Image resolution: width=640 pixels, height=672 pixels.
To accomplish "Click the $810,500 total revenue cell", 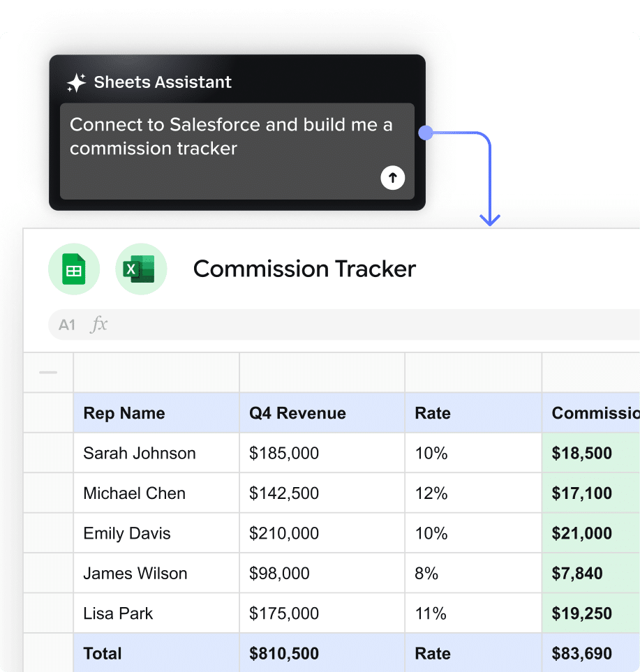I will pyautogui.click(x=322, y=654).
